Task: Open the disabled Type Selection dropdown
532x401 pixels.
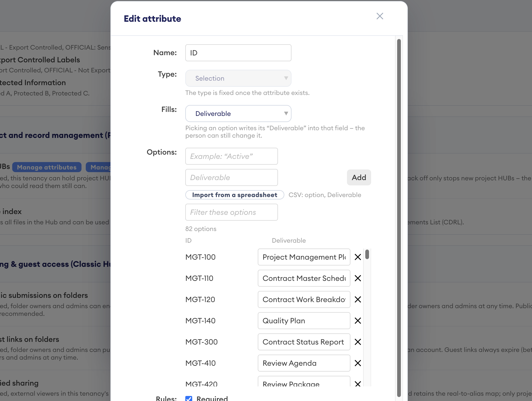Action: [x=238, y=78]
